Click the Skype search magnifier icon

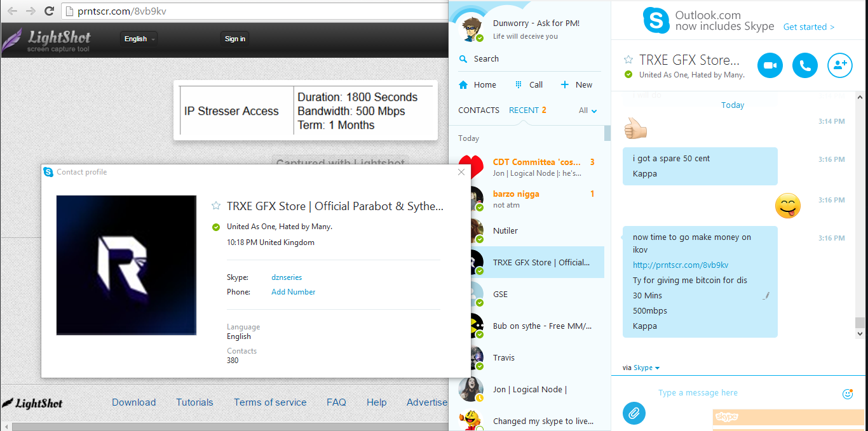[463, 58]
